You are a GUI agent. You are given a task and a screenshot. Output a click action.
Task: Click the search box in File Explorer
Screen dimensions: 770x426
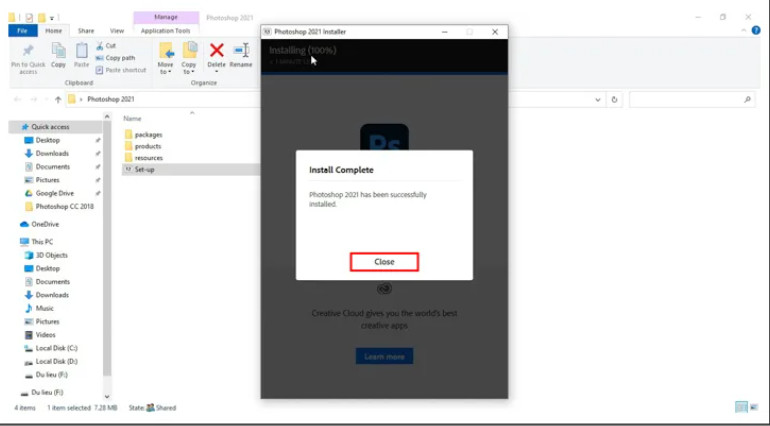(x=690, y=100)
